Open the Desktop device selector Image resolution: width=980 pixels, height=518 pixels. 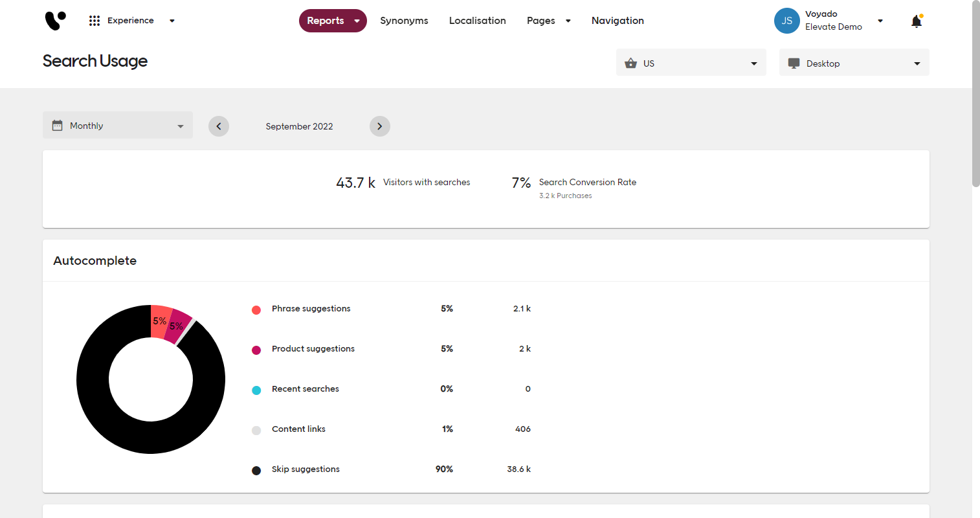pyautogui.click(x=854, y=62)
